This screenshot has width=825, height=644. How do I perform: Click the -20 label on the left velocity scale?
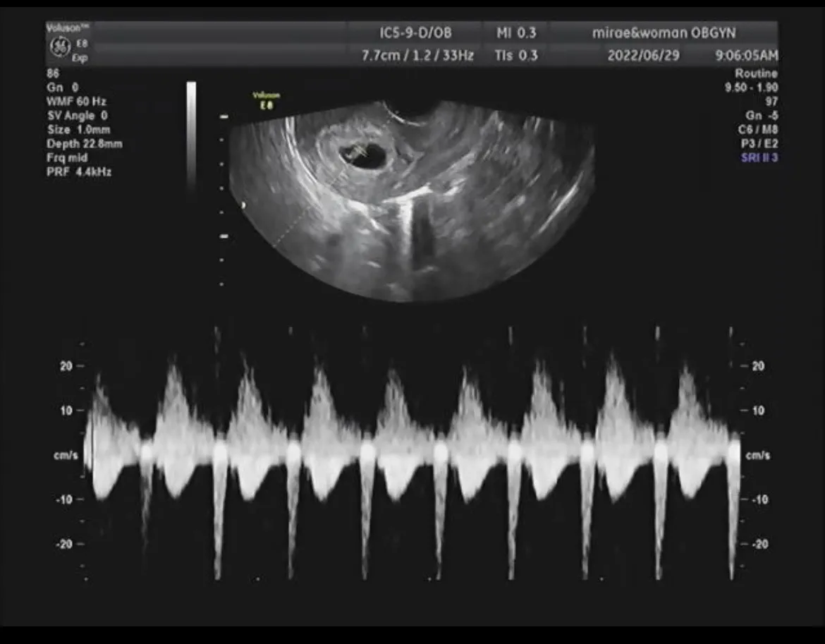(x=63, y=544)
